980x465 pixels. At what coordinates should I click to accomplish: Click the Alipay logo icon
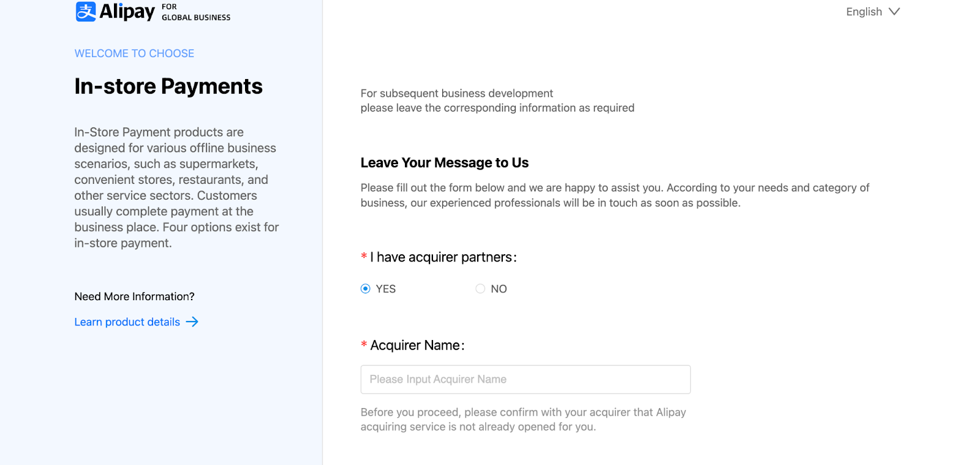click(x=86, y=12)
